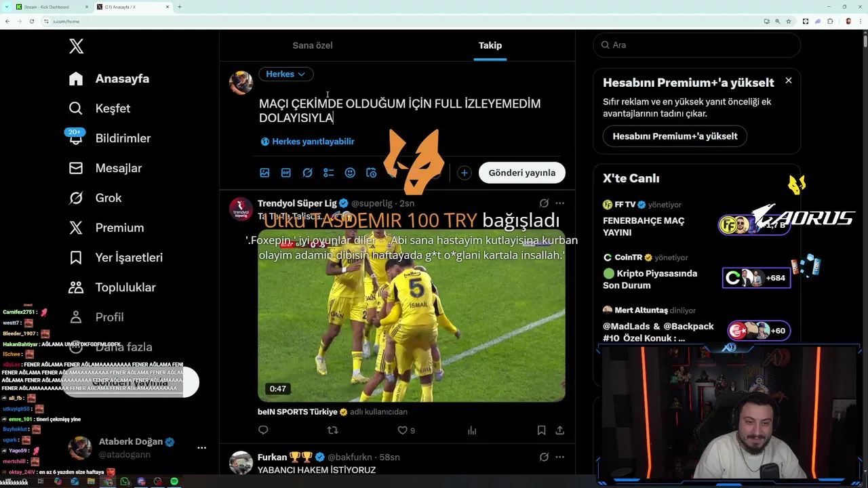This screenshot has width=868, height=488.
Task: Open Trendyol Süper Lig profile name
Action: 297,203
